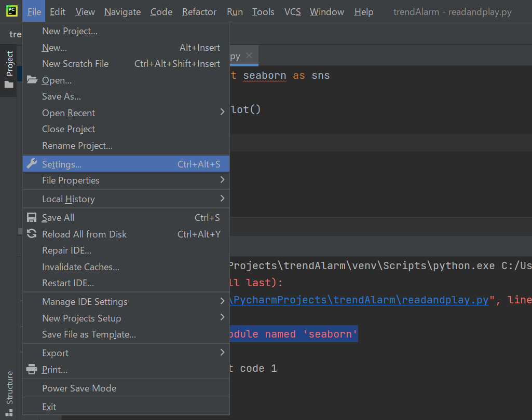The height and width of the screenshot is (420, 532).
Task: Open the Window menu
Action: click(x=327, y=12)
